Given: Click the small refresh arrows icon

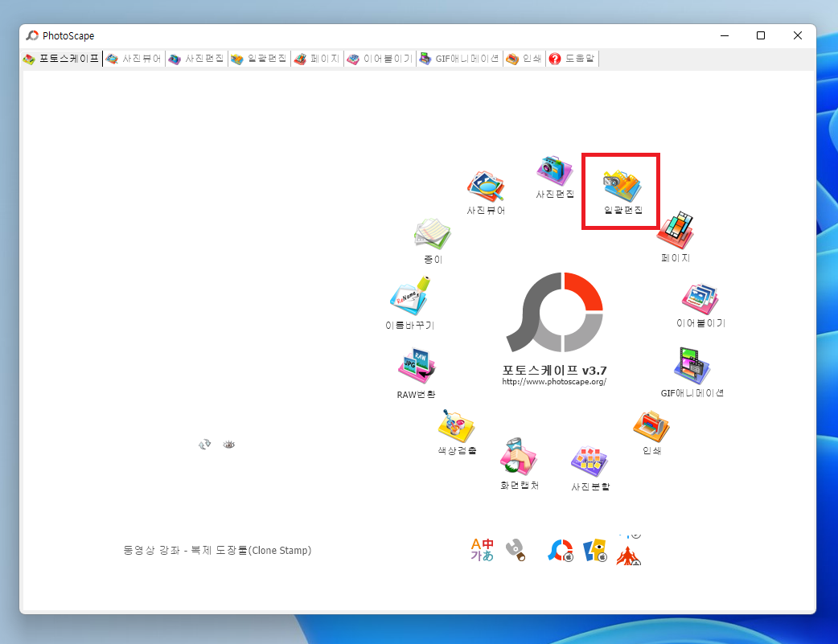Looking at the screenshot, I should [x=205, y=444].
